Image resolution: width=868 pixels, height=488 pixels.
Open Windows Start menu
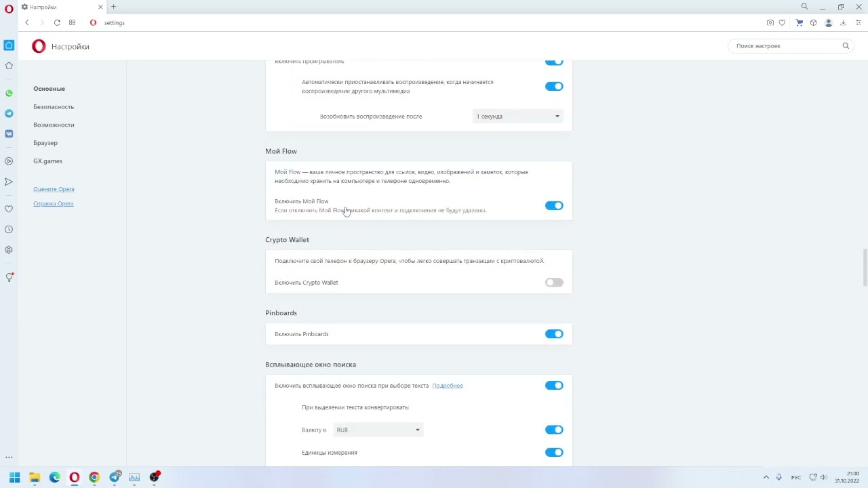pyautogui.click(x=15, y=477)
